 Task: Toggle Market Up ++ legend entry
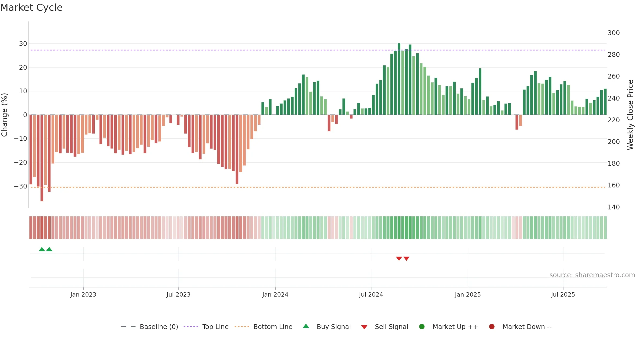click(449, 327)
